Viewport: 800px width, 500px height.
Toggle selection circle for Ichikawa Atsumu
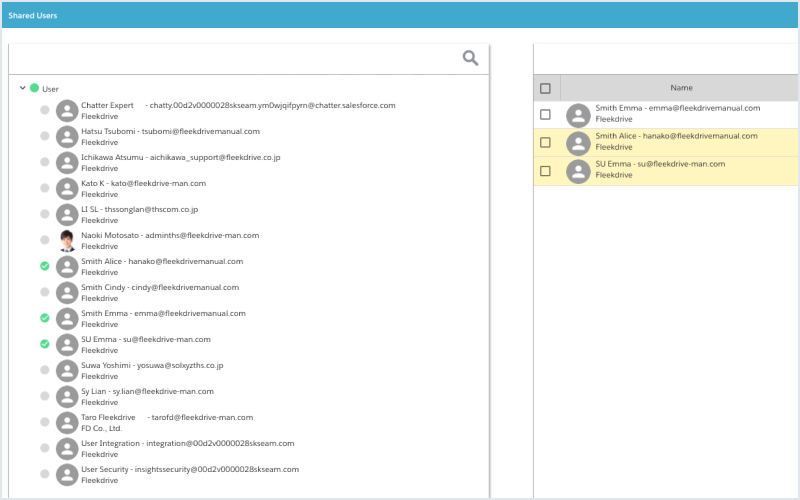[45, 162]
